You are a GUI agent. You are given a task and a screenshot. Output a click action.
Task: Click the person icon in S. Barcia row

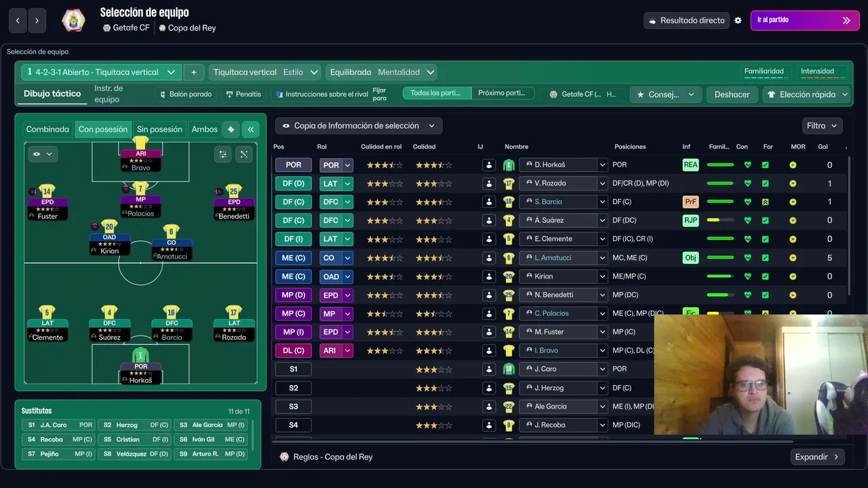pyautogui.click(x=488, y=202)
